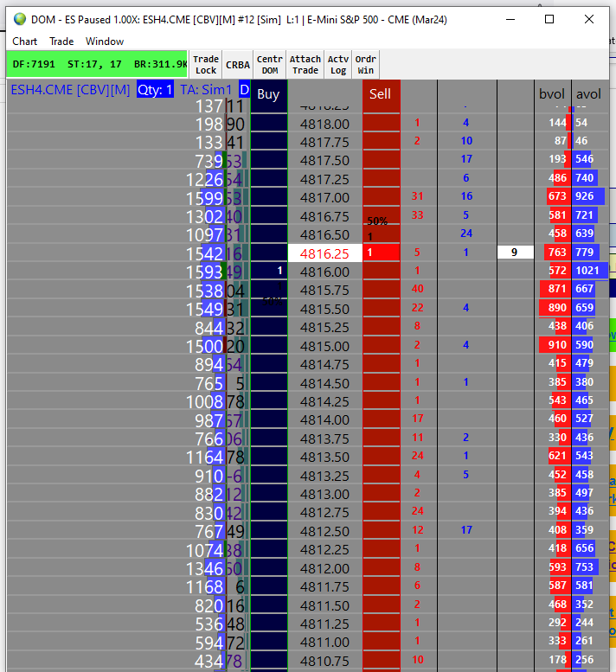Open the Ordr Win button
Screen dimensions: 616x672
point(366,65)
